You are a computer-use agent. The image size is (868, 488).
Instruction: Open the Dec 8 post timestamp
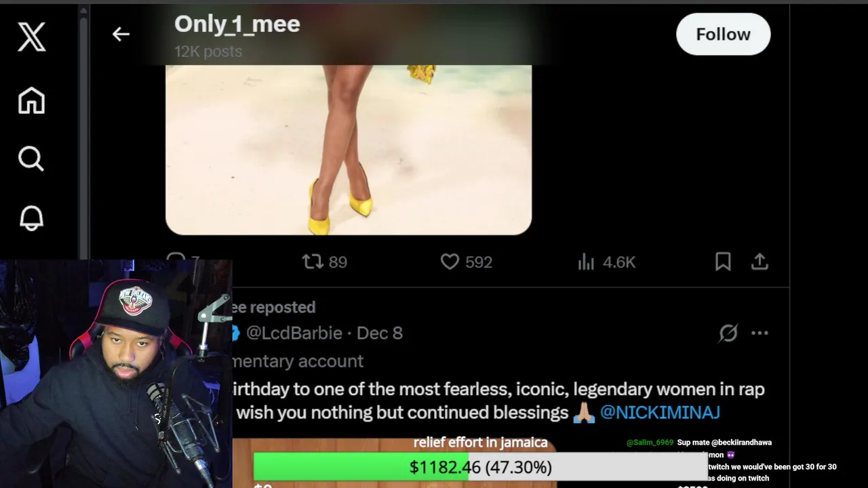[379, 333]
